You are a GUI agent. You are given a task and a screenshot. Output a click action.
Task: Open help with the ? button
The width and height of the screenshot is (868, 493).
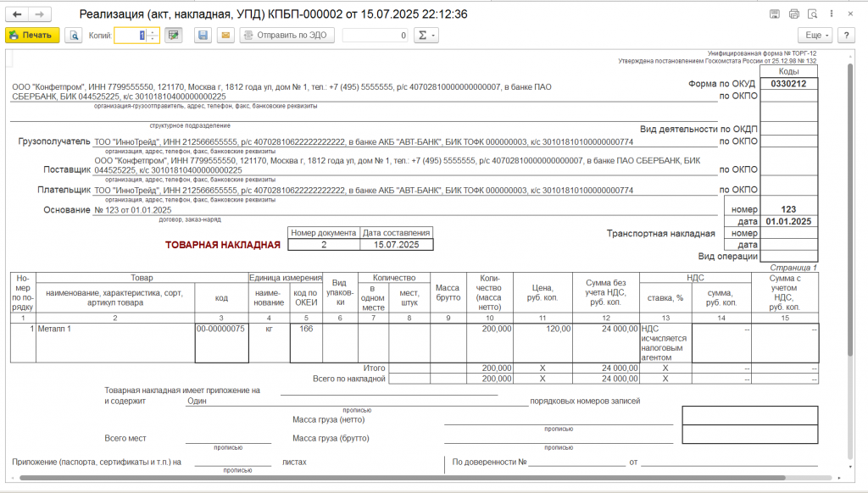[847, 35]
